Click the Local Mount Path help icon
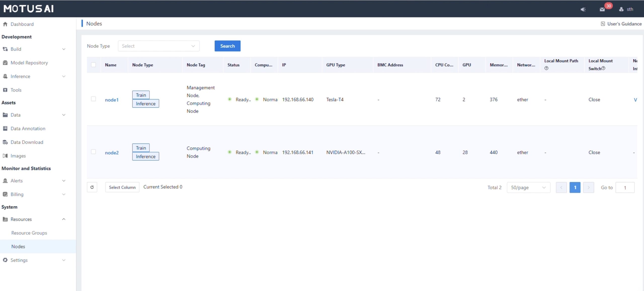The height and width of the screenshot is (291, 644). pyautogui.click(x=546, y=68)
